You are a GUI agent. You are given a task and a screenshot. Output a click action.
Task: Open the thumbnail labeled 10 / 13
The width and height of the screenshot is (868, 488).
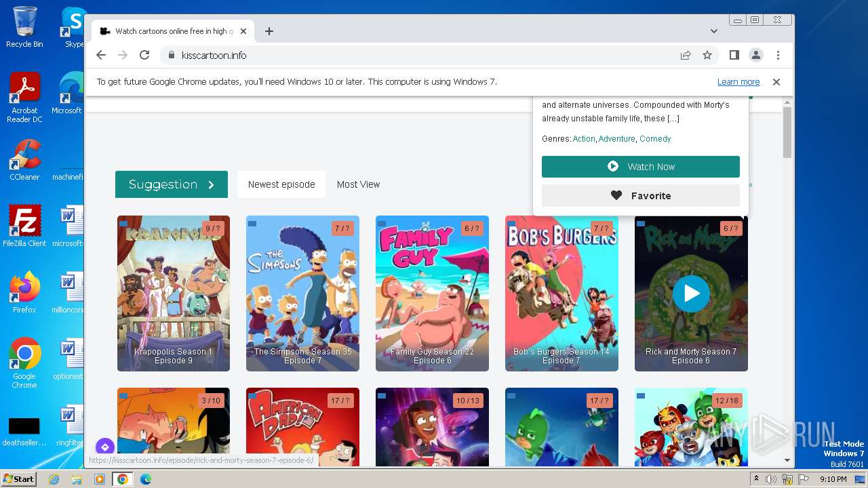(x=432, y=427)
